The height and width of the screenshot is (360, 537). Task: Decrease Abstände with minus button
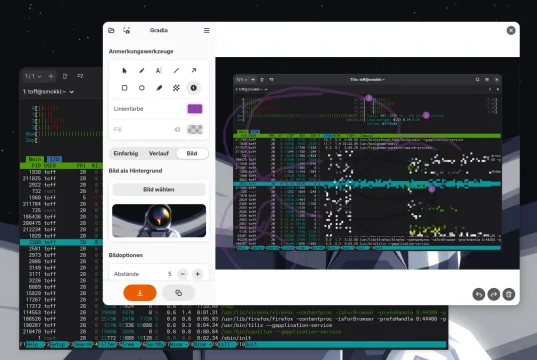[183, 274]
